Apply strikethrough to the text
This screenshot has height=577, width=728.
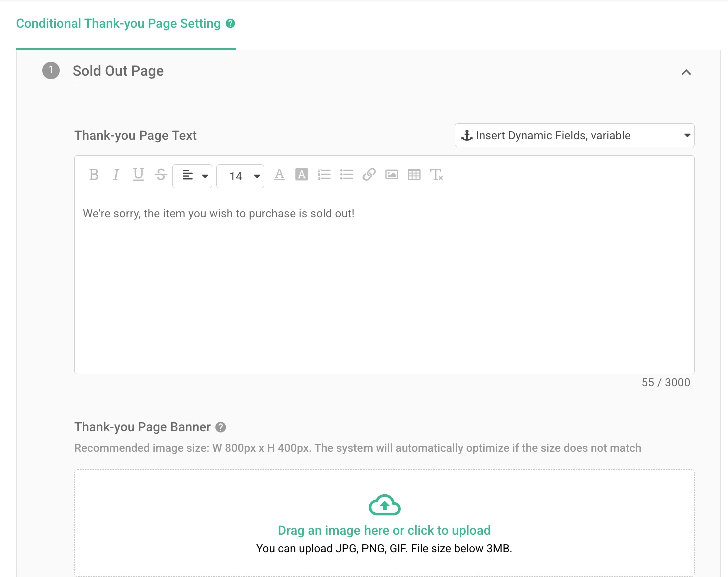coord(161,175)
